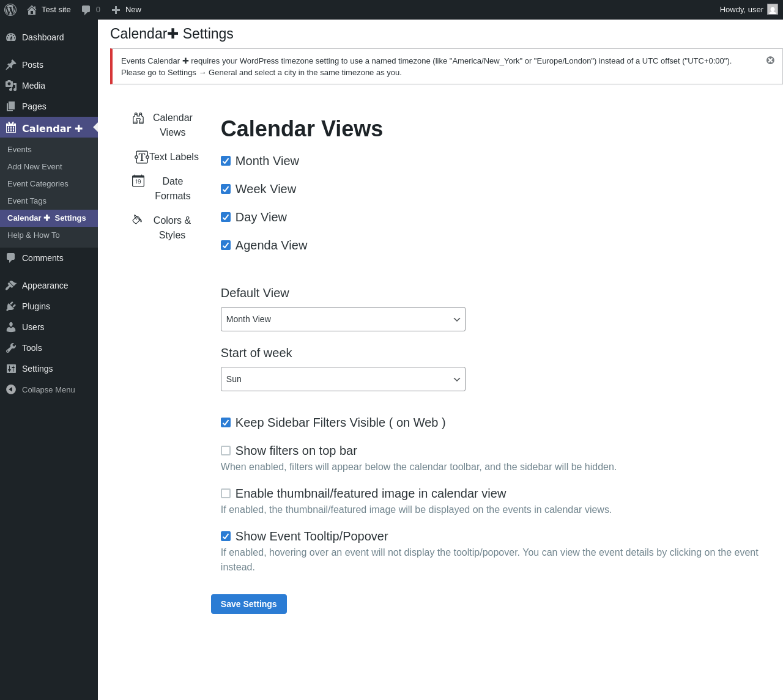Click the Settings sliders icon in sidebar

coord(11,369)
